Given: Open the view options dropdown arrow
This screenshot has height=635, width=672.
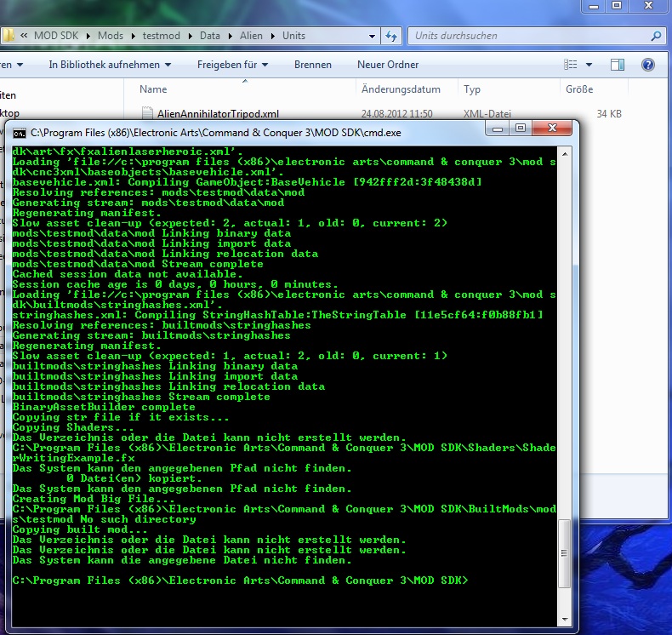Looking at the screenshot, I should point(590,65).
